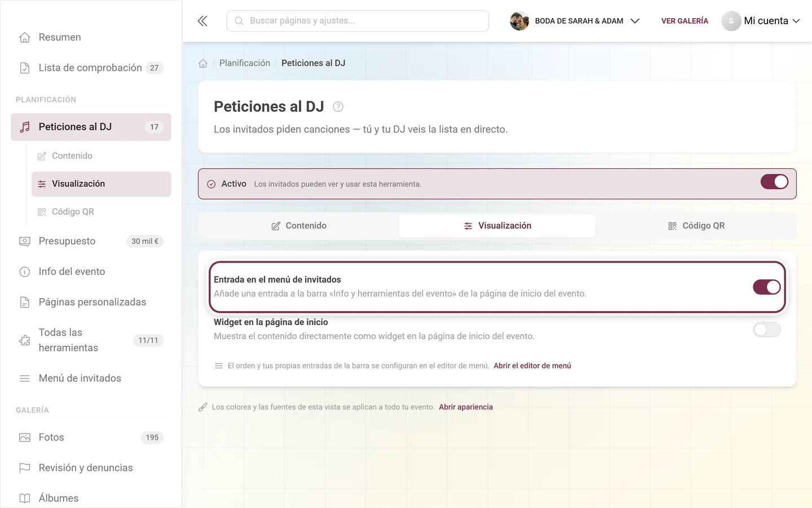The image size is (812, 508).
Task: Click the 27 badge on Lista de comprobación
Action: pyautogui.click(x=155, y=68)
